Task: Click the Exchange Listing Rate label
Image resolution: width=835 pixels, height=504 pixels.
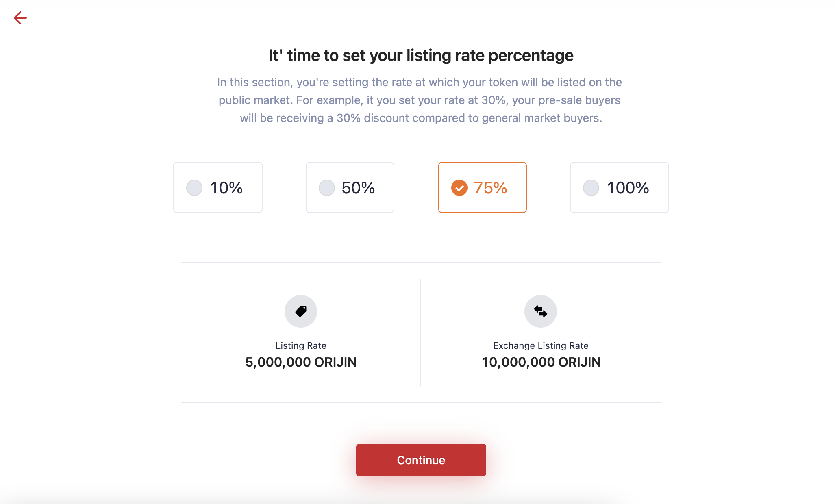Action: (541, 345)
